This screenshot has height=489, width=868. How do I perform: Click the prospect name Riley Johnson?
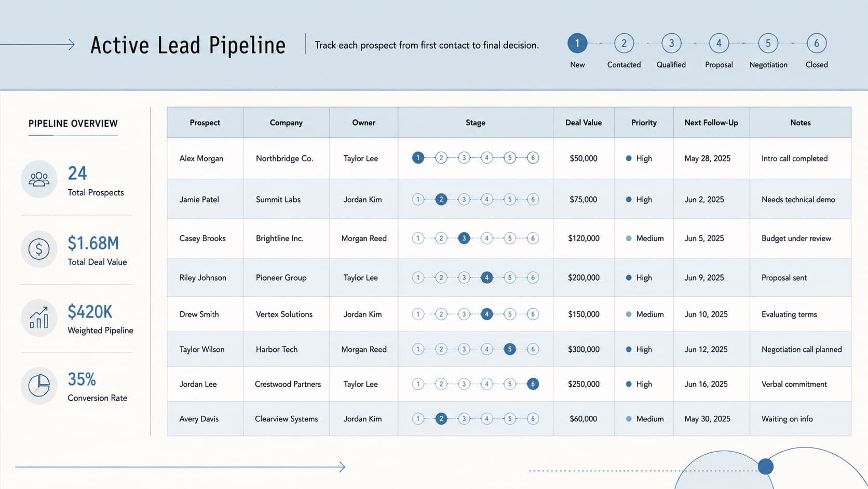tap(203, 277)
